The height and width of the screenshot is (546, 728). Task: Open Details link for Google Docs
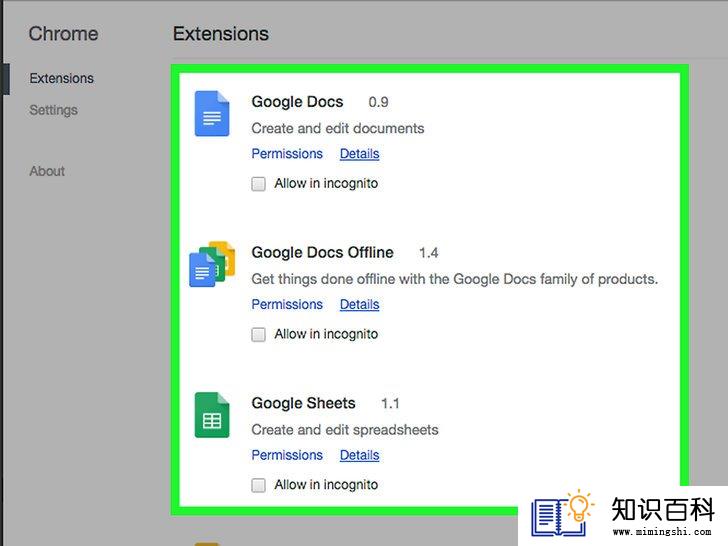[x=359, y=154]
